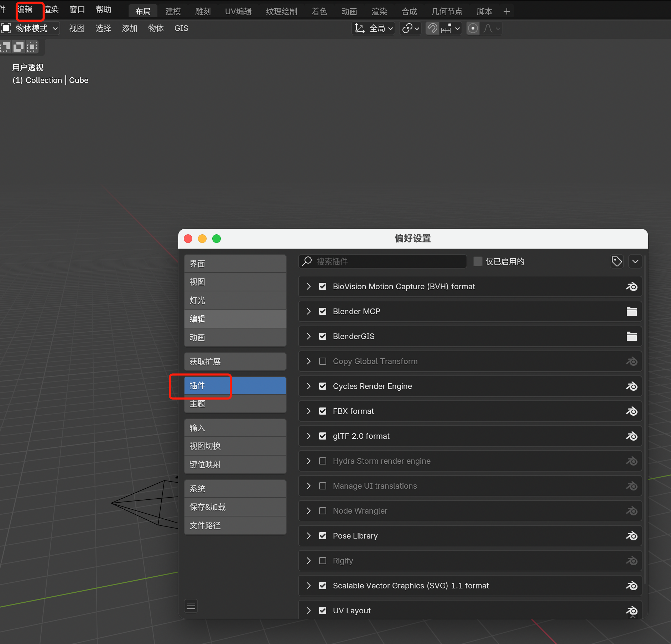The image size is (671, 644).
Task: Click the Blender icon on Copy Global Transform row
Action: click(x=631, y=361)
